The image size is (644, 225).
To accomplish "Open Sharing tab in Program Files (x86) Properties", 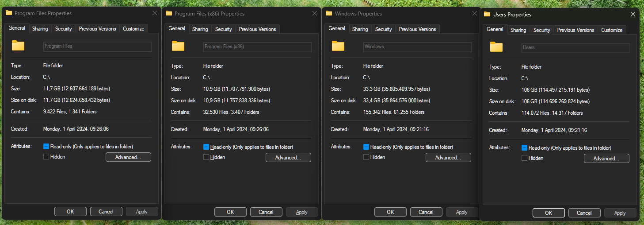I will pyautogui.click(x=200, y=29).
